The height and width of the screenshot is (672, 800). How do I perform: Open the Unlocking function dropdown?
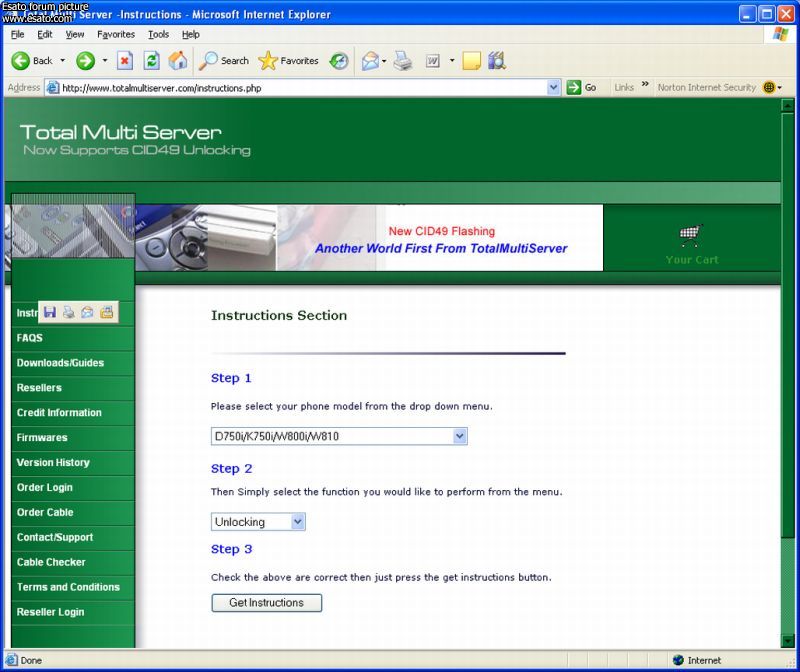[x=258, y=522]
